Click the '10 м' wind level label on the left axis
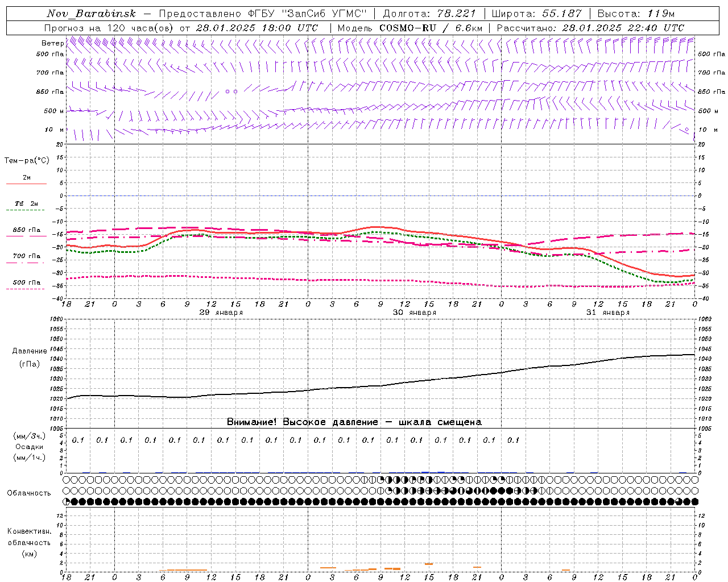This screenshot has height=582, width=728. 54,130
